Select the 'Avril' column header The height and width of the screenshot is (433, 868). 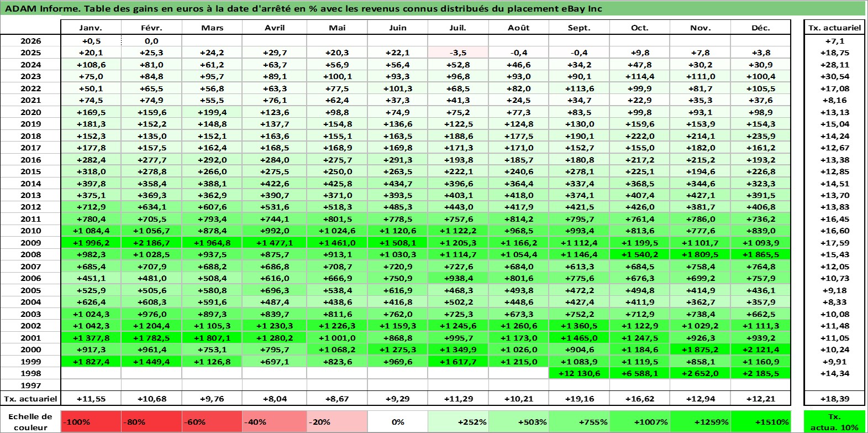coord(275,28)
